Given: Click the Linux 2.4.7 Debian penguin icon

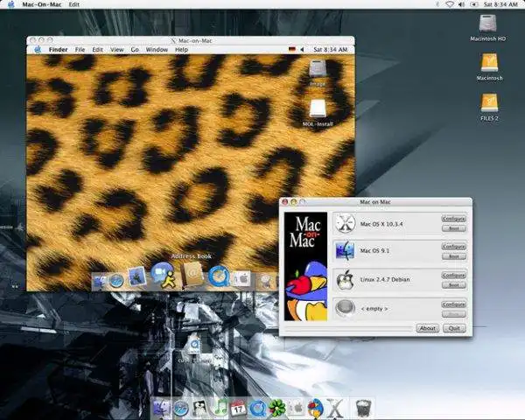Looking at the screenshot, I should (x=346, y=279).
